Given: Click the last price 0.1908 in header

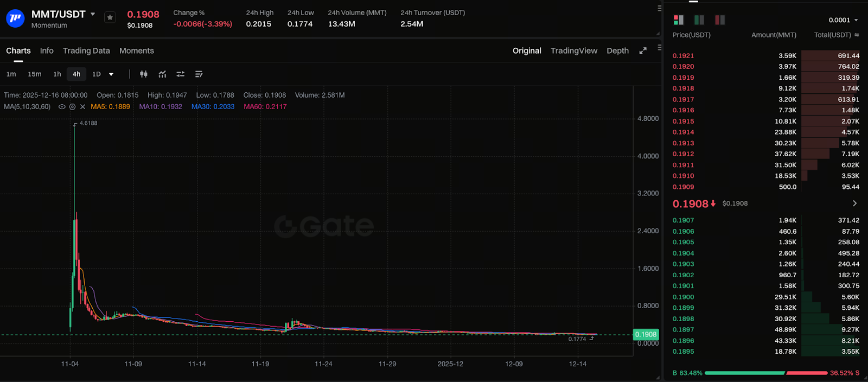Looking at the screenshot, I should coord(143,15).
